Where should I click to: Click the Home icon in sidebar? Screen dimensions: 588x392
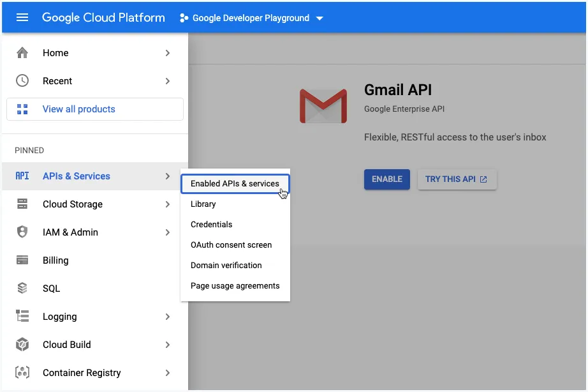(x=23, y=53)
